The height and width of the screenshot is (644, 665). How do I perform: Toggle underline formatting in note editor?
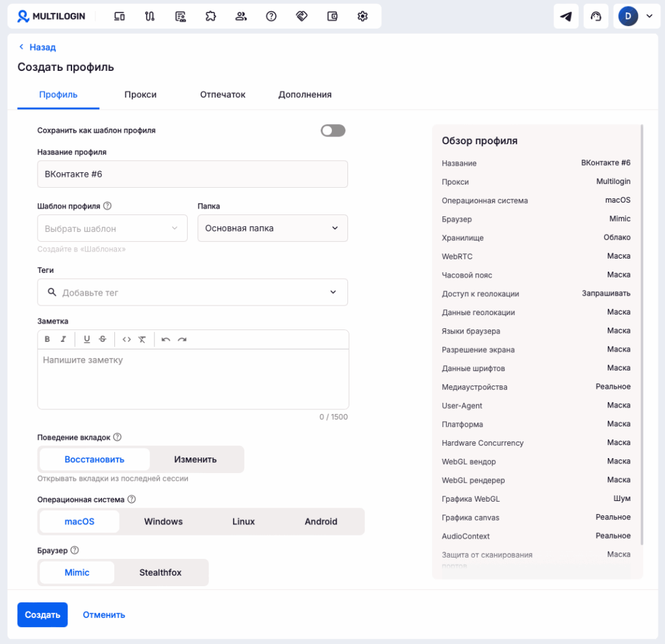pos(87,339)
